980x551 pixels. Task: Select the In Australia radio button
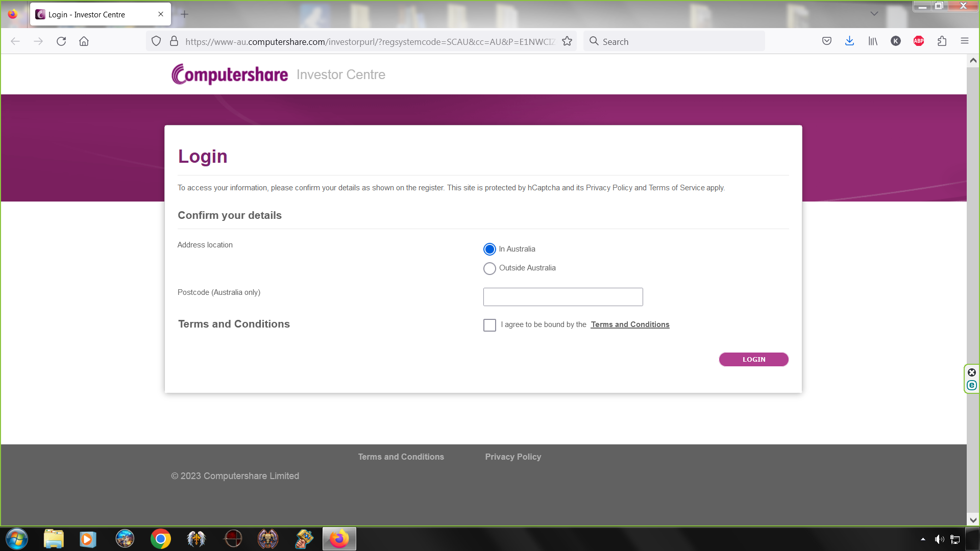coord(489,249)
